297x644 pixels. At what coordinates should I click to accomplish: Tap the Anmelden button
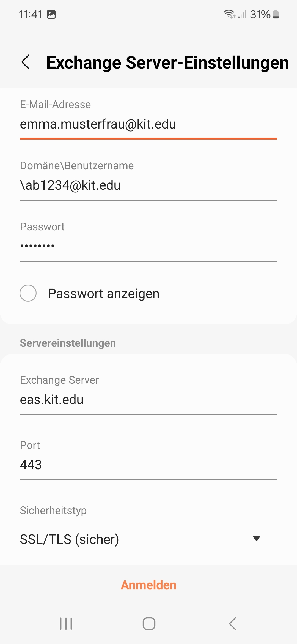pos(148,585)
